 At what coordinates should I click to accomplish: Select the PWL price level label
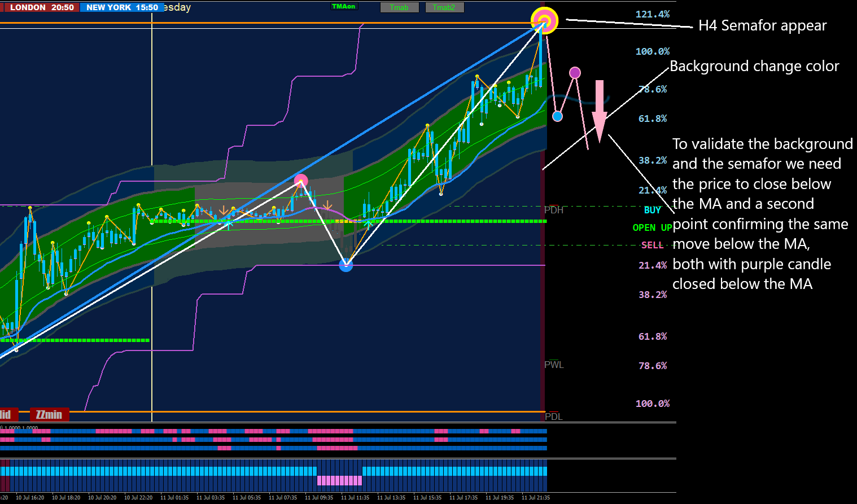coord(554,365)
